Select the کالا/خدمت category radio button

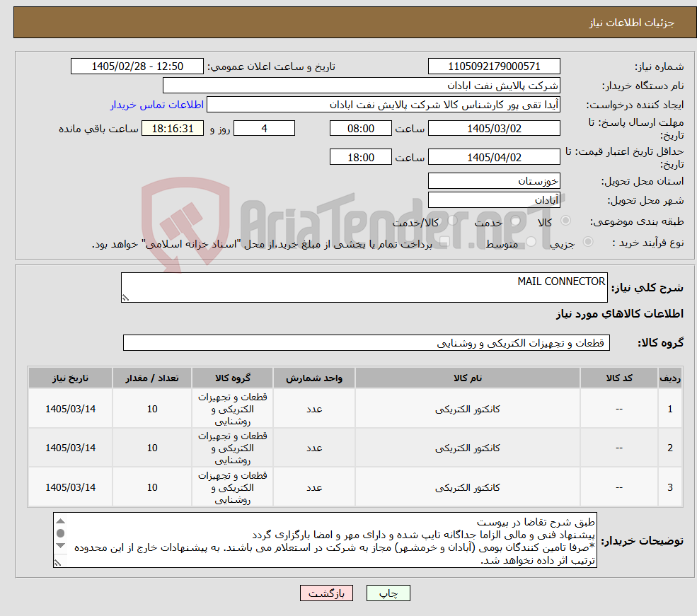[x=452, y=220]
